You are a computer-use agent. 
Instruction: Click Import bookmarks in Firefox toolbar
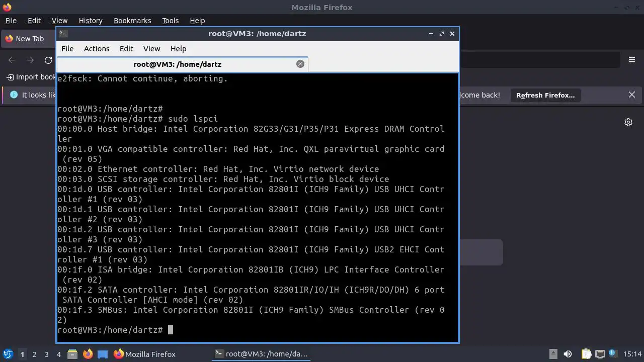[x=31, y=77]
